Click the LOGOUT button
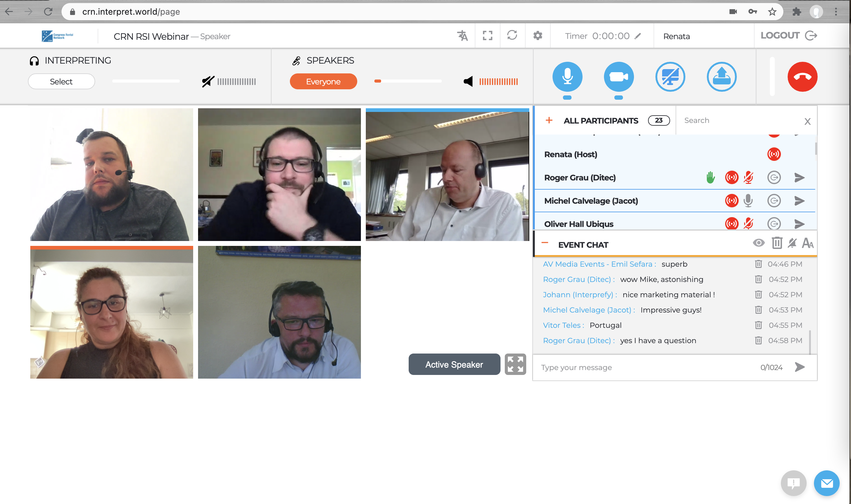 (789, 35)
